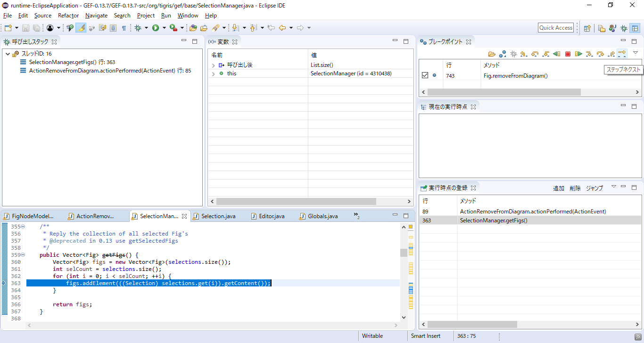Open the Debug configurations dropdown arrow

(x=146, y=28)
